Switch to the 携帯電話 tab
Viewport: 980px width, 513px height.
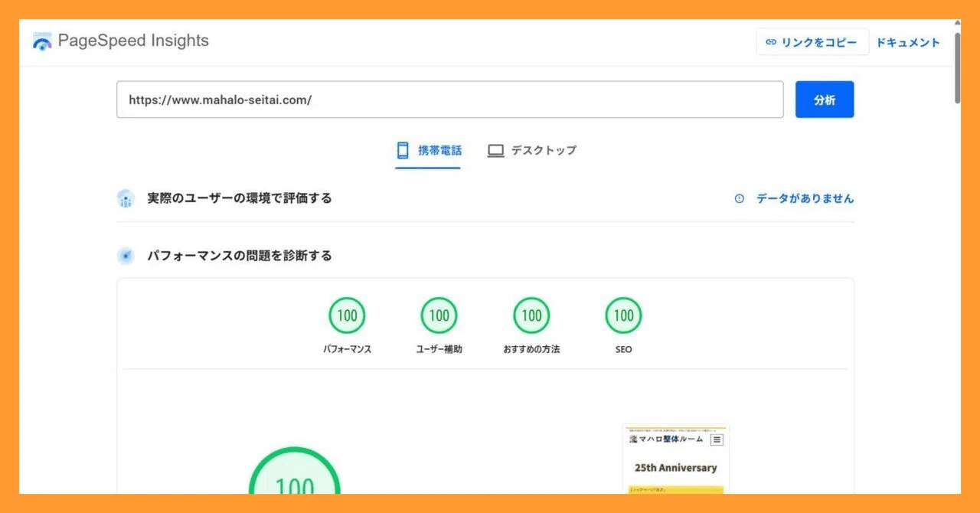(428, 151)
